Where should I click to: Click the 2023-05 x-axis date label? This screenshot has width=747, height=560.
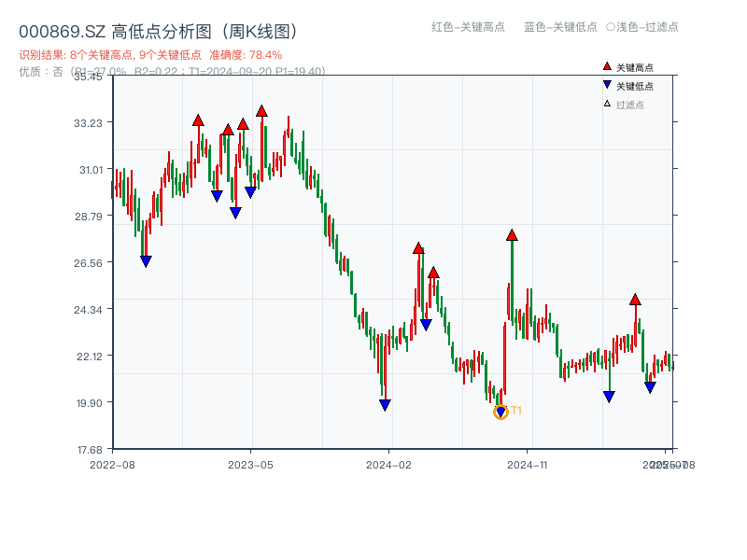(250, 465)
